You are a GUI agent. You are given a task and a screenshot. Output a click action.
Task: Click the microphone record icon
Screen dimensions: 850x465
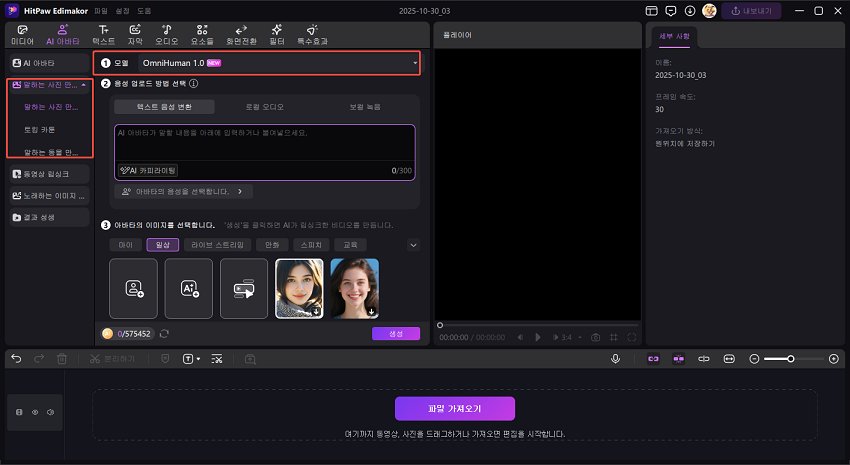coord(615,359)
